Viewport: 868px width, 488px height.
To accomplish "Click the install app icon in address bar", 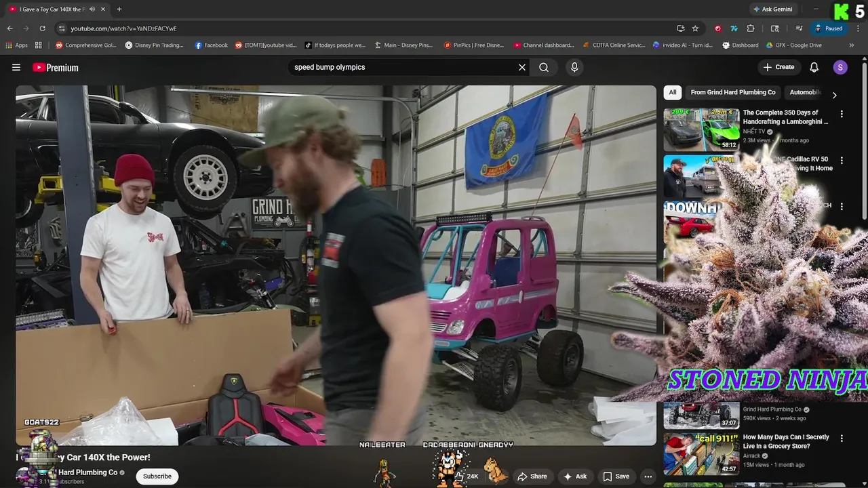I will [680, 28].
